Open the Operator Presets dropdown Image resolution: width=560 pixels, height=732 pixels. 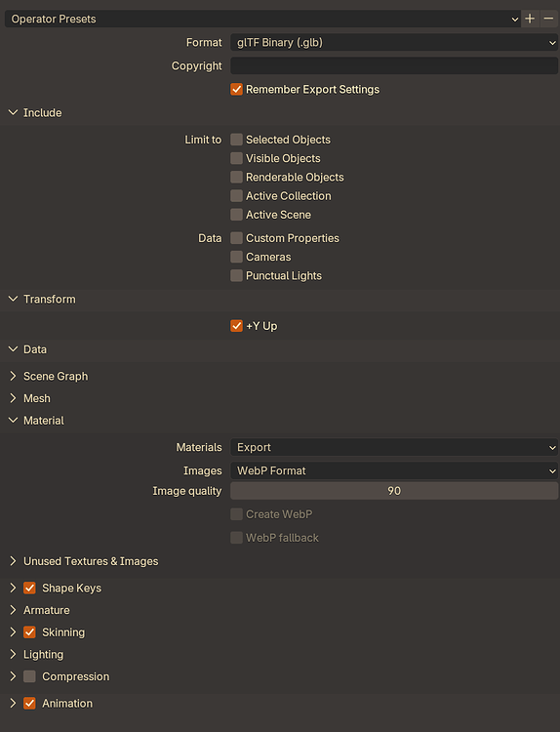click(262, 19)
